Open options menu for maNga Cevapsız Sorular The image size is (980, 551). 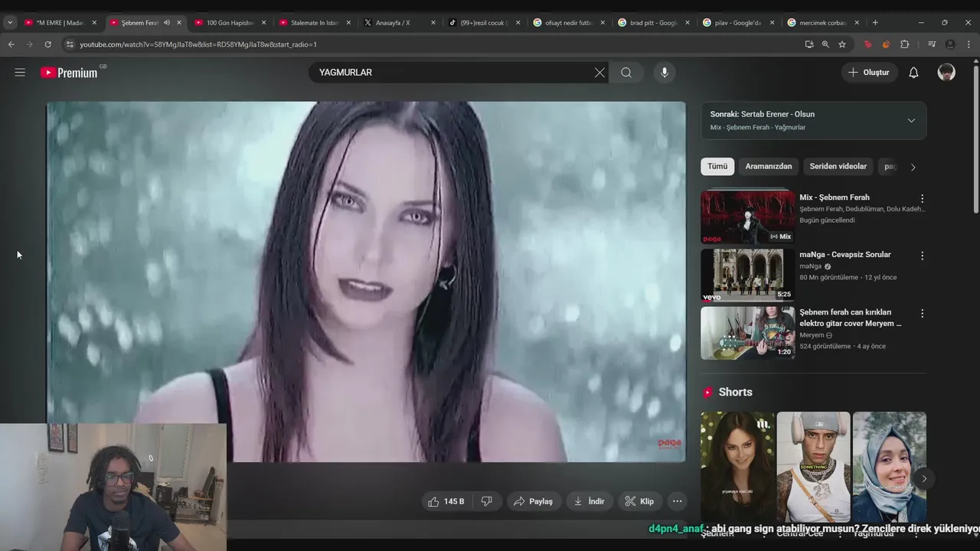click(922, 256)
